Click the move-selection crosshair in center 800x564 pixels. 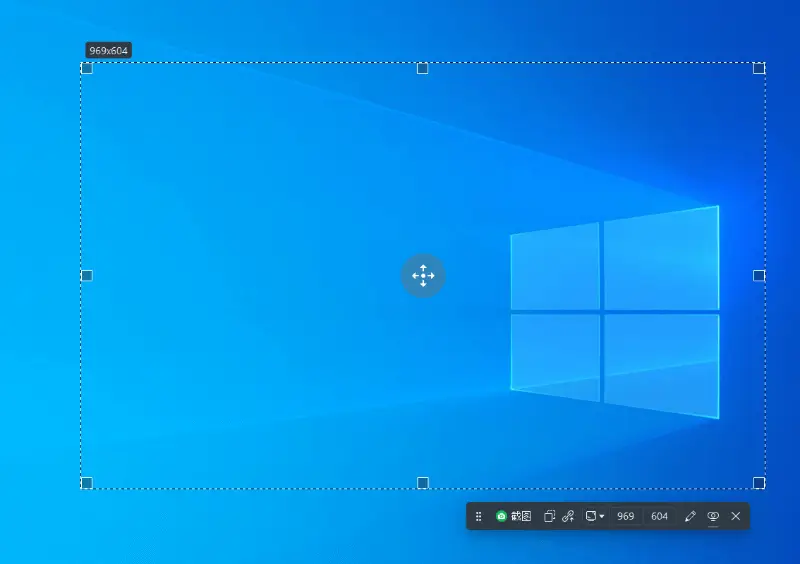423,276
